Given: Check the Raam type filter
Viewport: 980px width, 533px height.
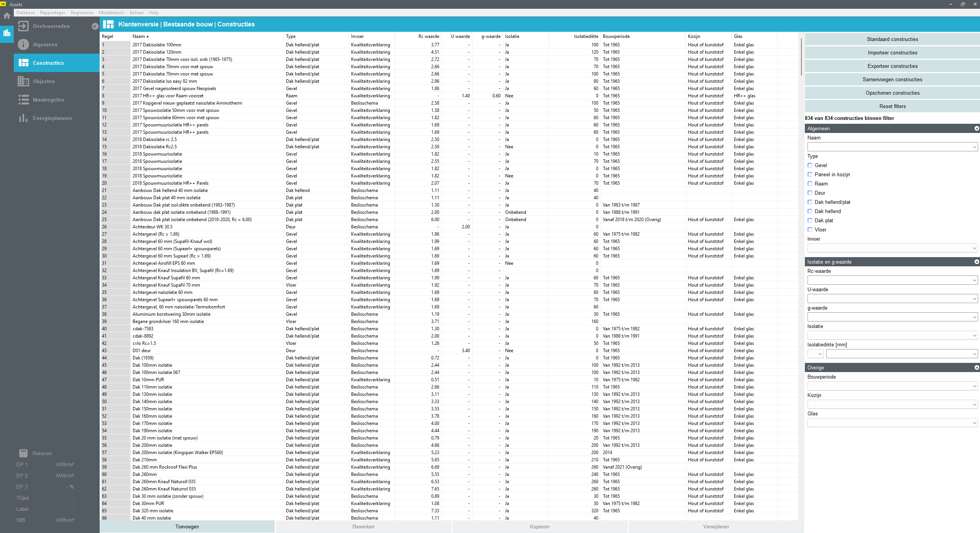Looking at the screenshot, I should [810, 184].
